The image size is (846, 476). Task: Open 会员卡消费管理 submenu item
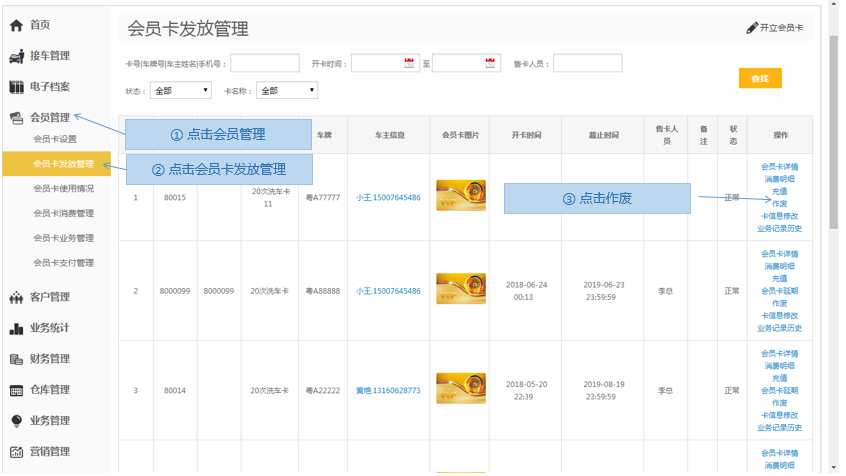(63, 213)
